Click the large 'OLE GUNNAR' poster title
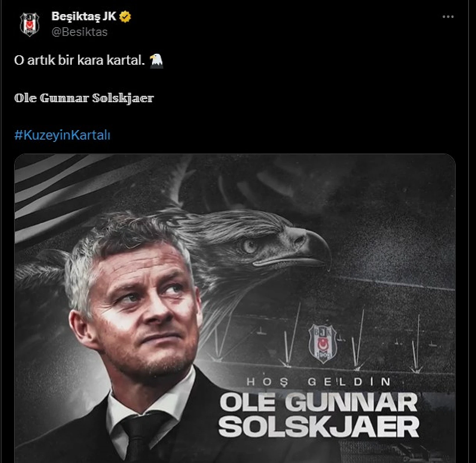This screenshot has height=463, width=476. [x=319, y=403]
